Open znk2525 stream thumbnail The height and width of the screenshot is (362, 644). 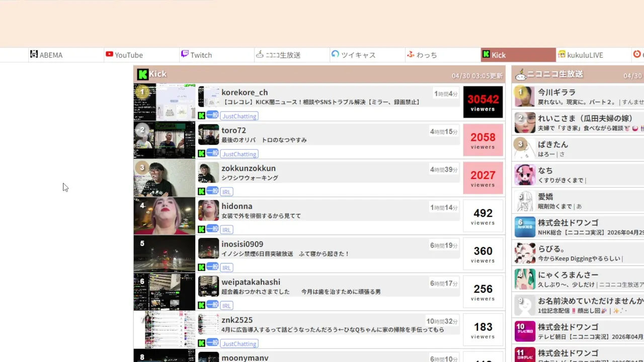(x=164, y=330)
